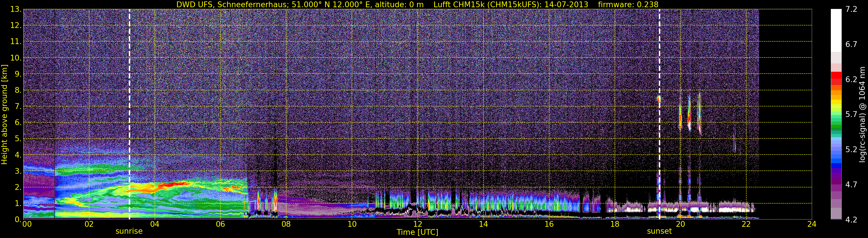
Task: Click the time axis tick label '18'
Action: [614, 224]
